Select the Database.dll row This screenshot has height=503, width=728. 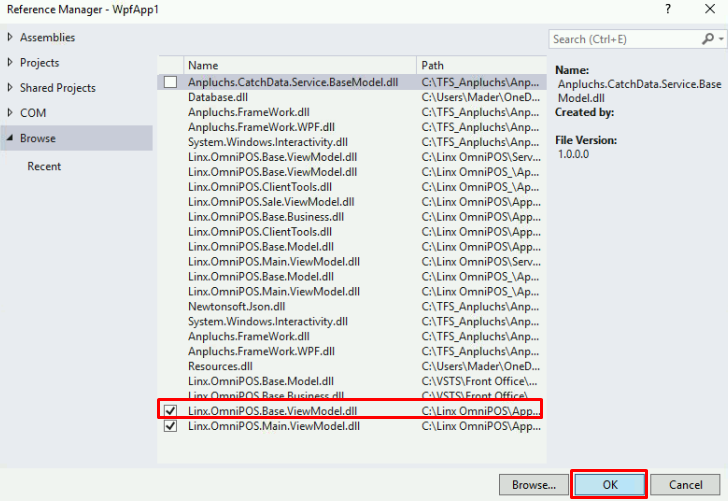pyautogui.click(x=351, y=97)
